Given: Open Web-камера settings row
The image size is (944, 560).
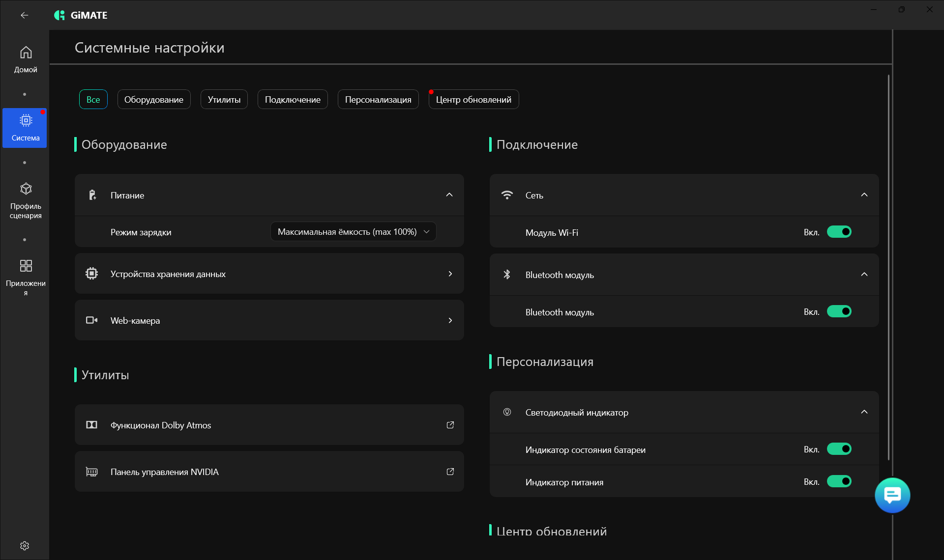Looking at the screenshot, I should click(x=269, y=320).
